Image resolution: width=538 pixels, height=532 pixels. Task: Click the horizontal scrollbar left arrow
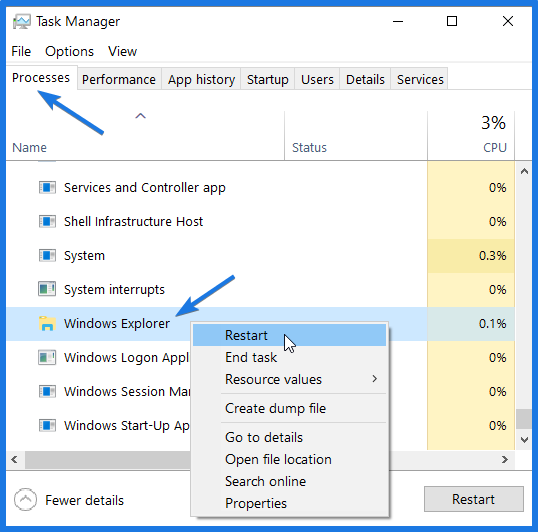pyautogui.click(x=14, y=459)
